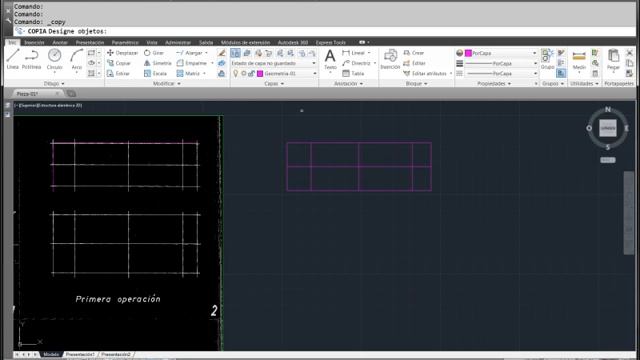
Task: Switch to the Modelo layout tab
Action: [x=51, y=355]
